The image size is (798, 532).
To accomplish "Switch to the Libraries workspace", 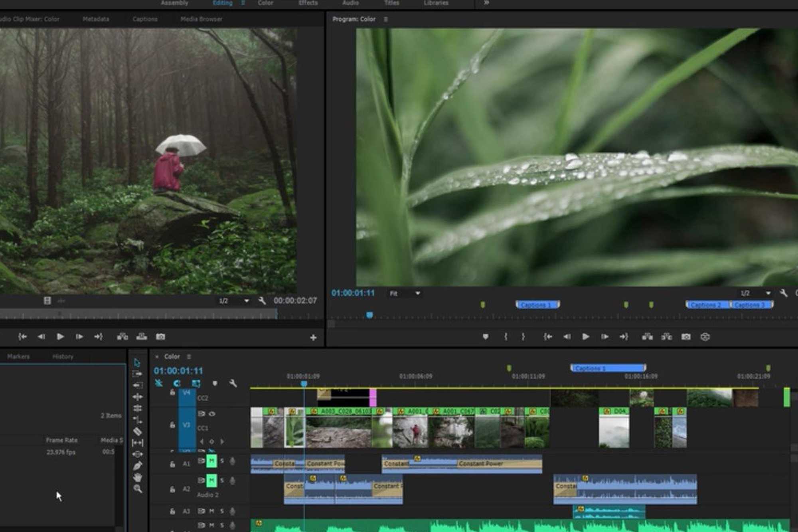I will pos(436,3).
